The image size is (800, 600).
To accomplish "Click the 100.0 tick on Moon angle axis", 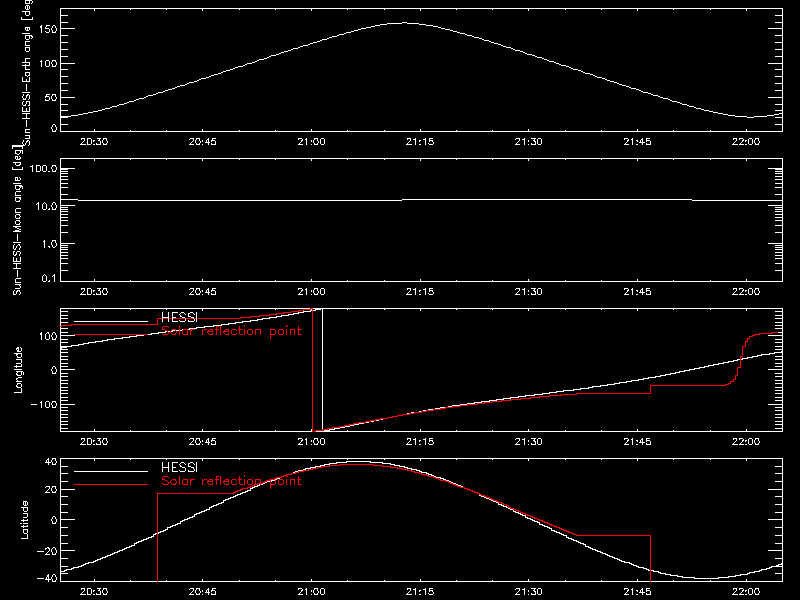I will [x=43, y=168].
